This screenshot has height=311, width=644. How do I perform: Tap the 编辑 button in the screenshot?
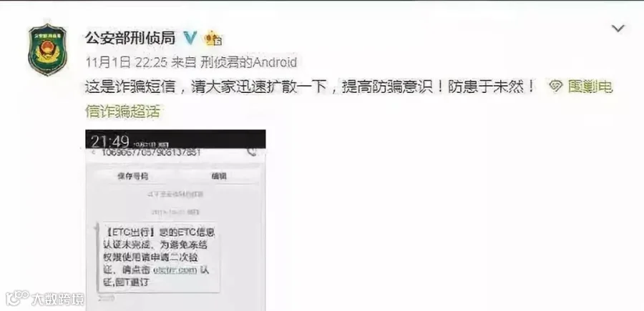(219, 177)
